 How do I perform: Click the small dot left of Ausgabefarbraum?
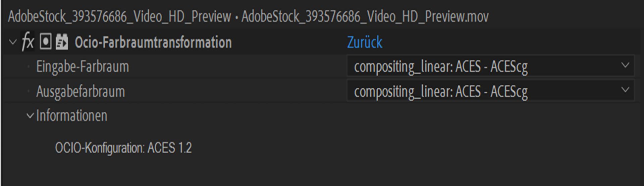29,91
